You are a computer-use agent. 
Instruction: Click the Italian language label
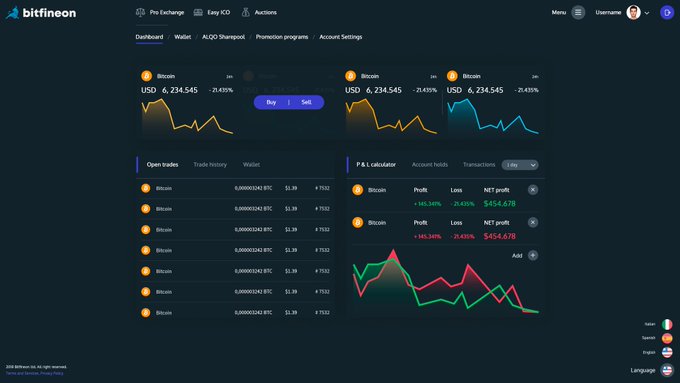650,324
